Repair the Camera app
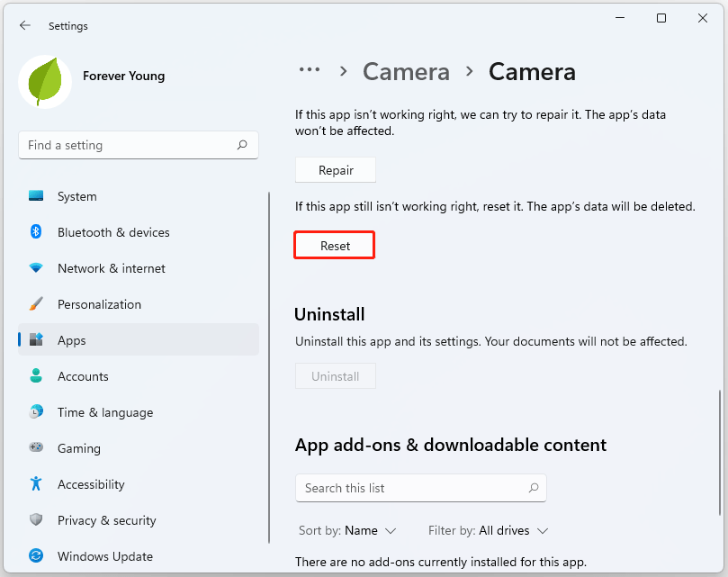 coord(335,169)
